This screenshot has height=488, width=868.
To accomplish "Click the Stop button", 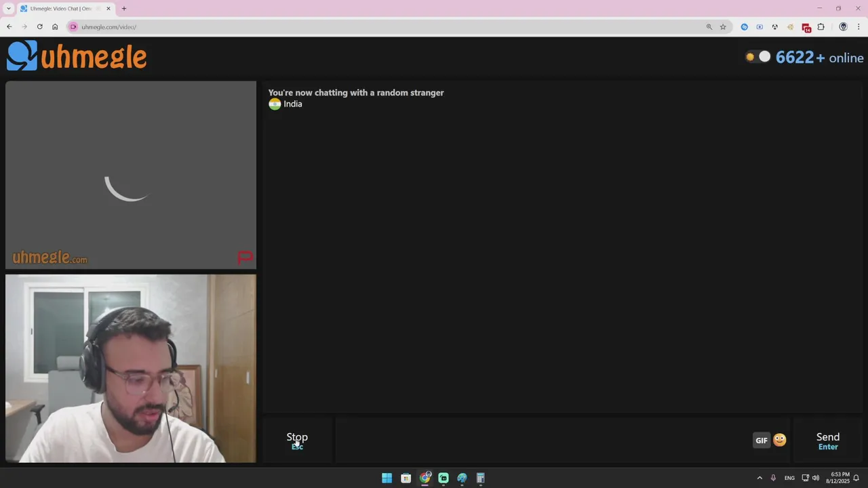I will pyautogui.click(x=297, y=441).
